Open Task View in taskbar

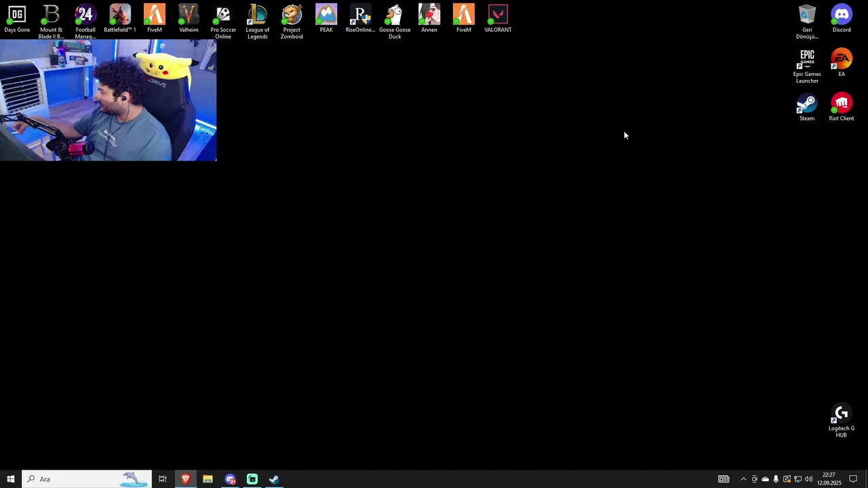click(x=163, y=479)
